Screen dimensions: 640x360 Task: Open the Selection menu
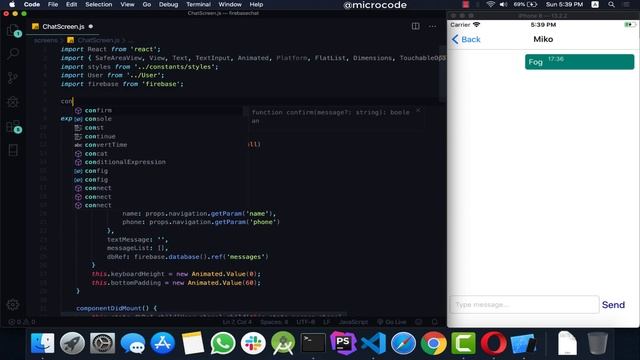[x=98, y=4]
